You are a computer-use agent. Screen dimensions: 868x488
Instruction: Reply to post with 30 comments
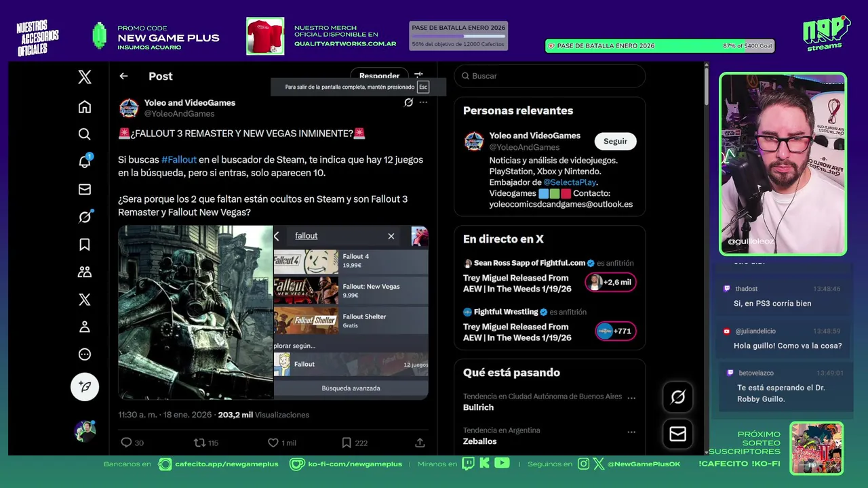pos(132,443)
